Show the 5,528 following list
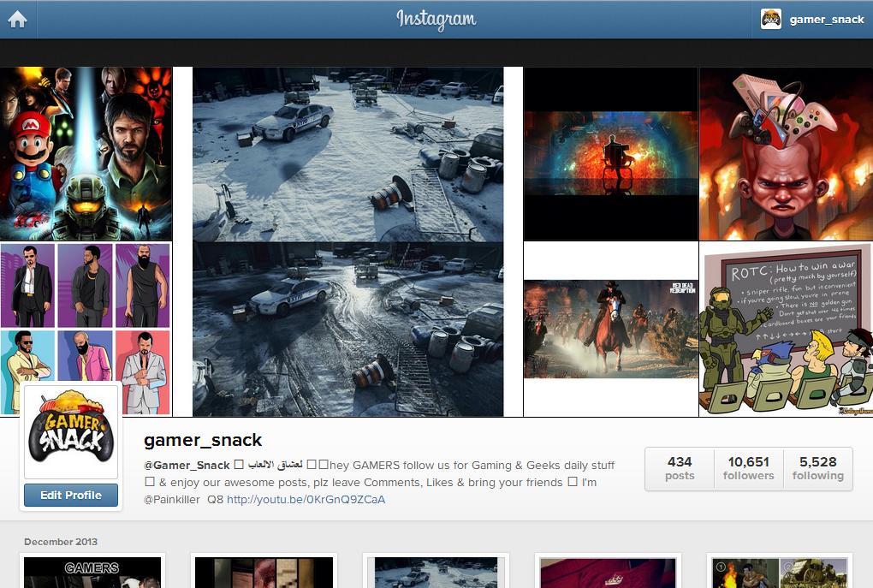 818,468
